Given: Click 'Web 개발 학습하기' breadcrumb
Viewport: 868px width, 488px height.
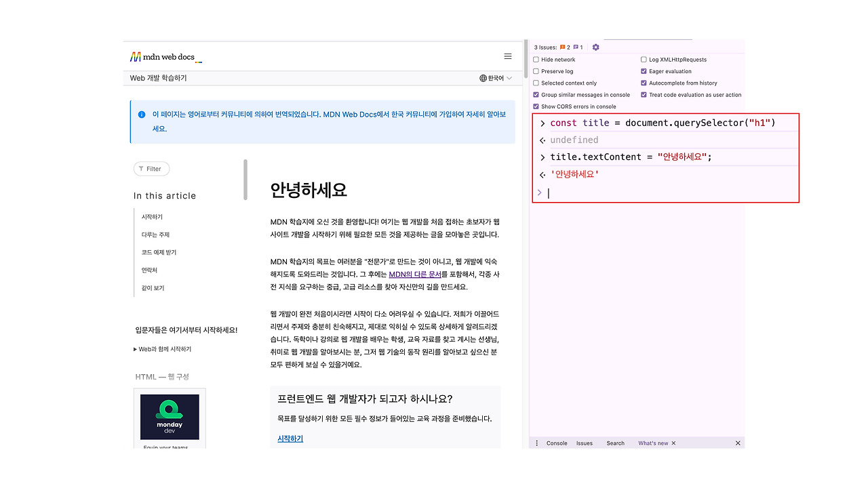Looking at the screenshot, I should tap(158, 78).
